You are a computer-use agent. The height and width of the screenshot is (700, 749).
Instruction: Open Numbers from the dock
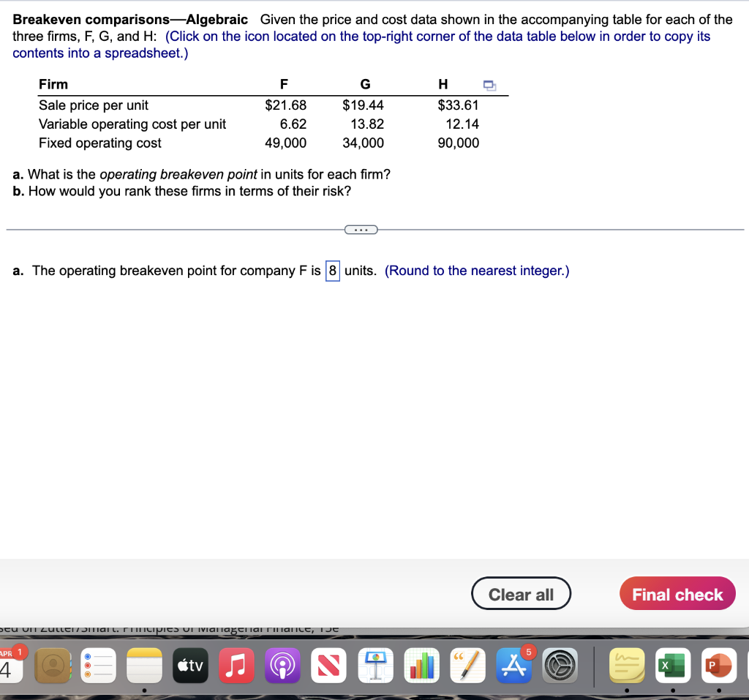click(x=421, y=666)
